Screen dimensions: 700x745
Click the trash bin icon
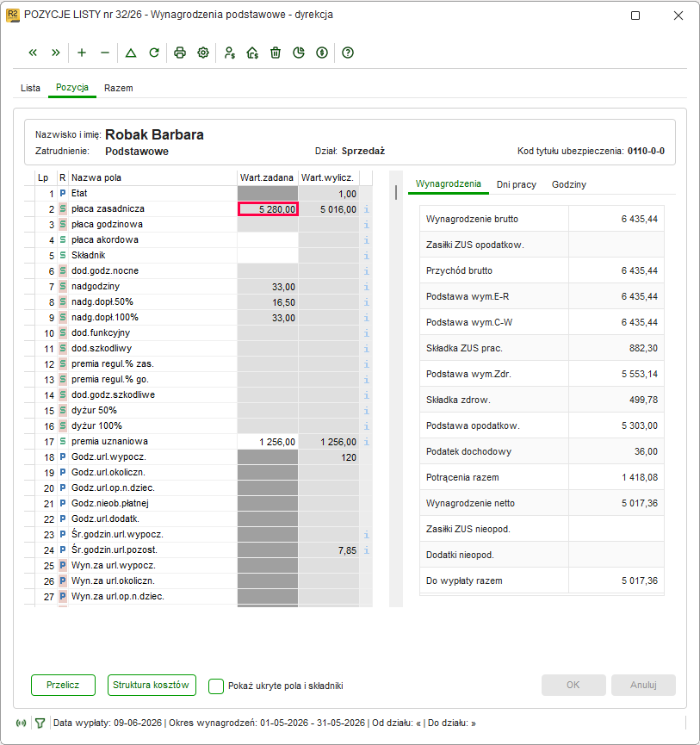coord(276,53)
